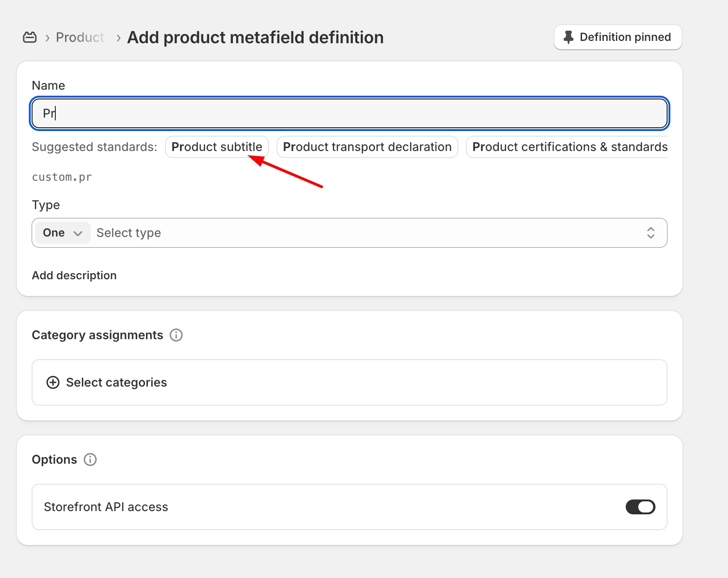Click chevron arrow next to One
This screenshot has width=728, height=578.
pos(78,233)
